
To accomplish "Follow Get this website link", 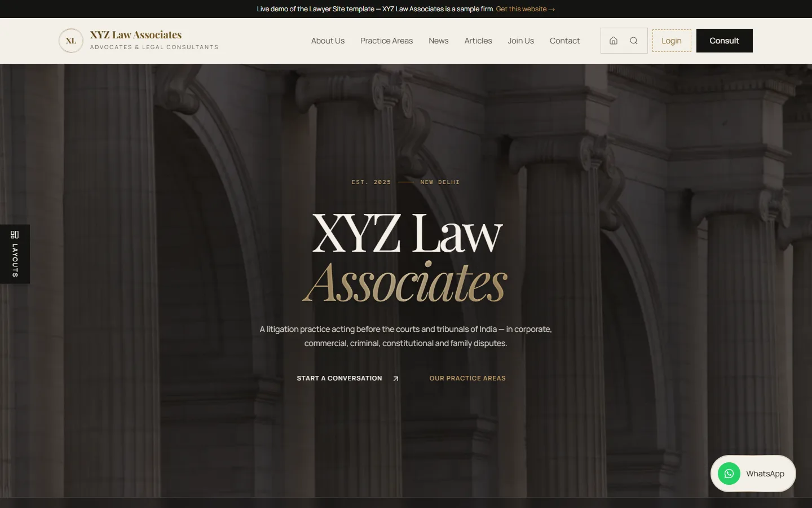I will point(525,9).
